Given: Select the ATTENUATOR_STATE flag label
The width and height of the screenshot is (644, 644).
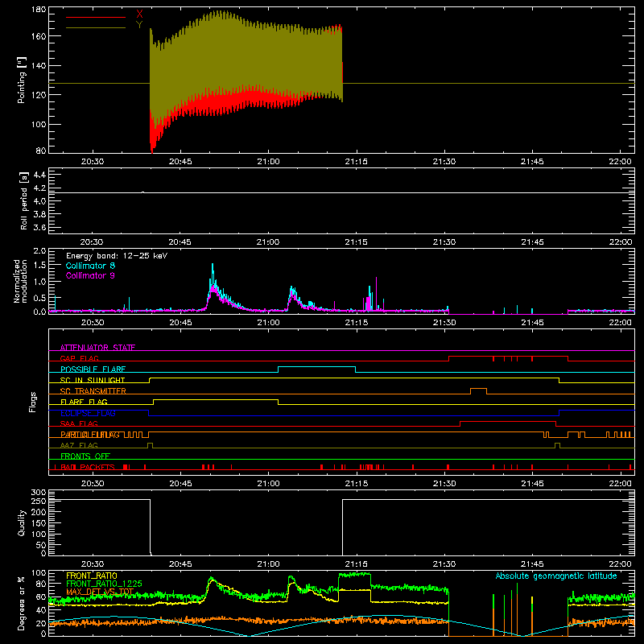Looking at the screenshot, I should 97,348.
